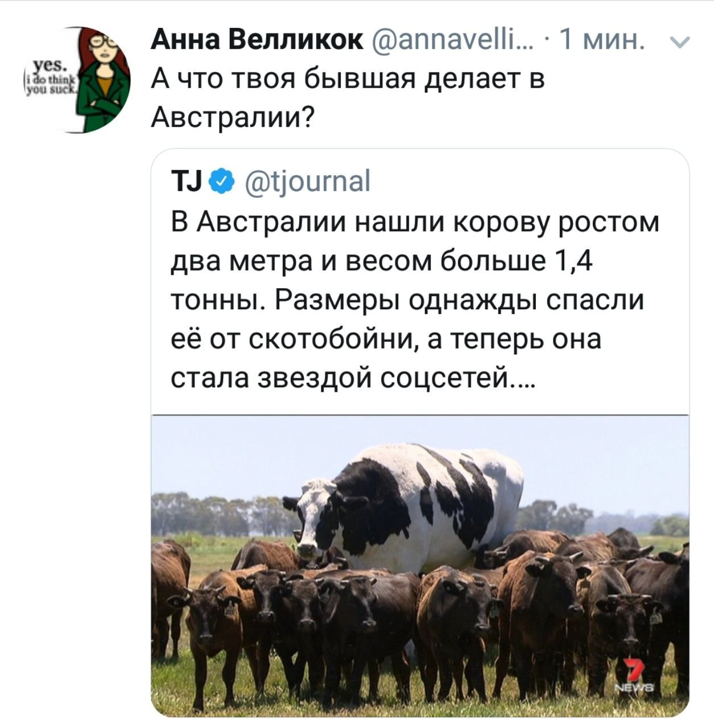
Task: Click the blue verified badge beside TJ
Action: (223, 181)
